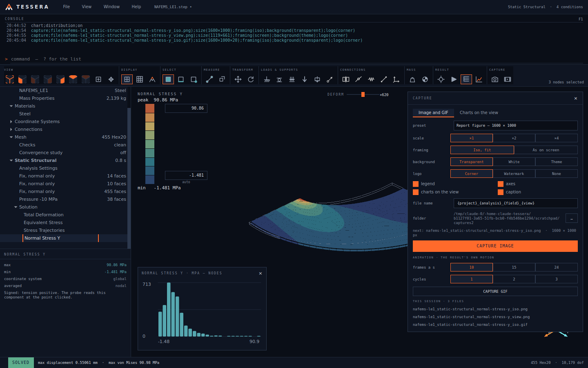The width and height of the screenshot is (588, 368).
Task: Click the play triangle icon in Result group
Action: tap(454, 79)
